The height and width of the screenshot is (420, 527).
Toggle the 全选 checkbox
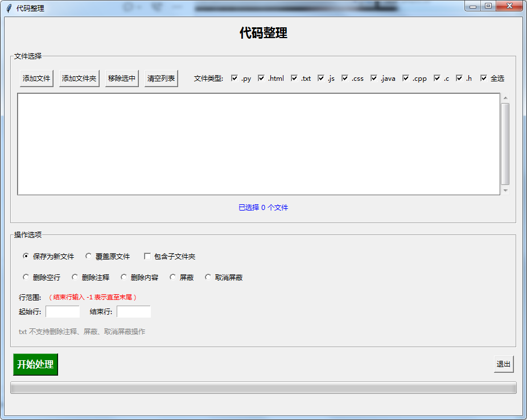(x=484, y=79)
